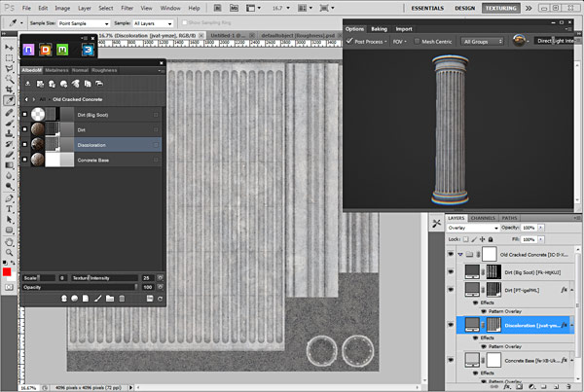
Task: Open the Filter menu
Action: point(127,8)
